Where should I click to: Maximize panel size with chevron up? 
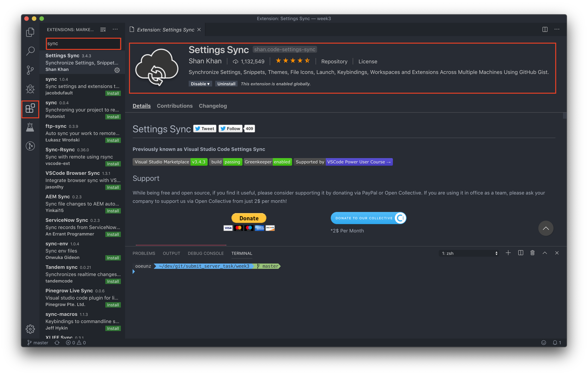tap(545, 253)
